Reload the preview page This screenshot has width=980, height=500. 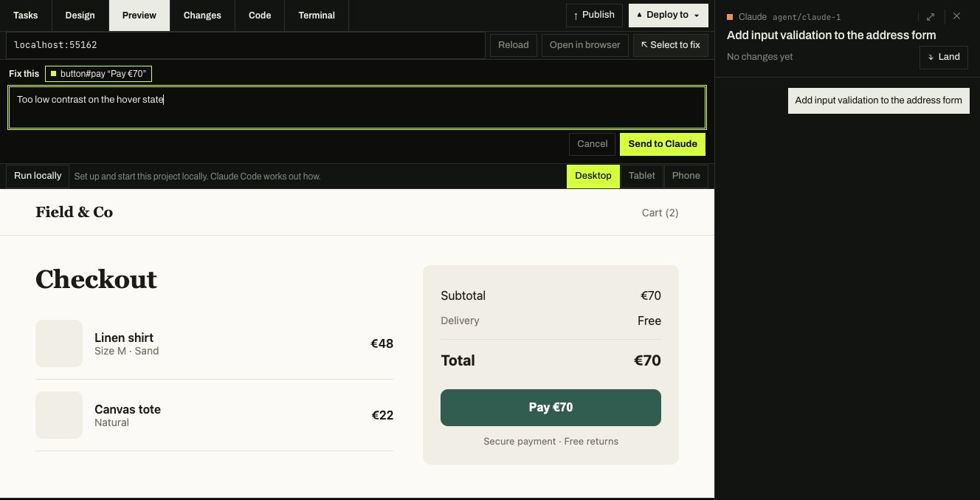click(514, 45)
